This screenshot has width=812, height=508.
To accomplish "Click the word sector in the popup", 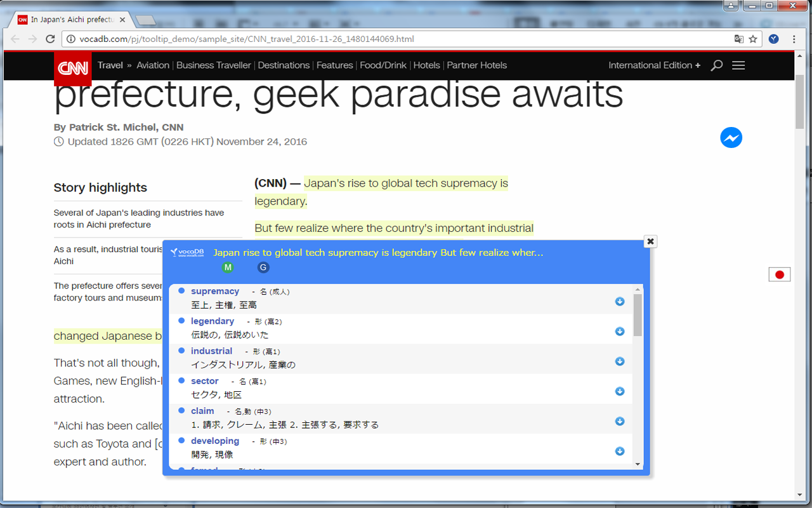I will click(x=205, y=380).
